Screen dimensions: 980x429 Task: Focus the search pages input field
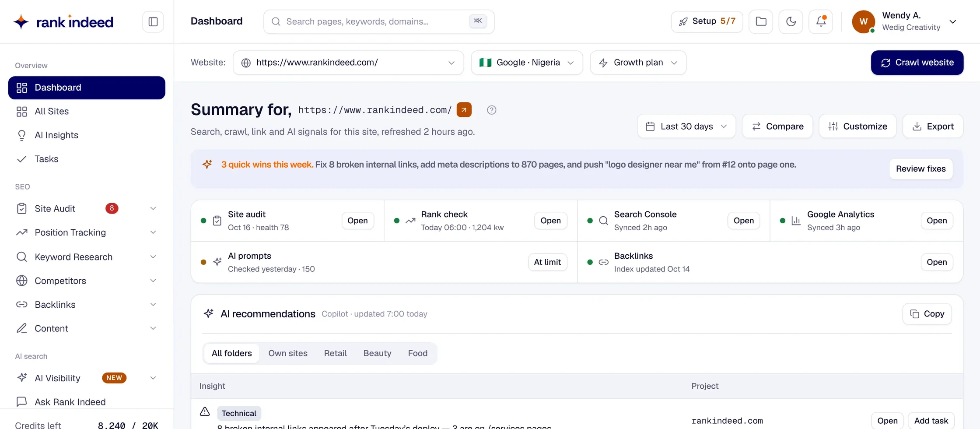(379, 21)
